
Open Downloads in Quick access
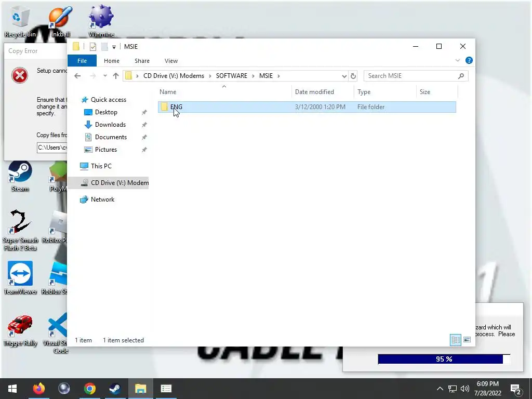110,125
